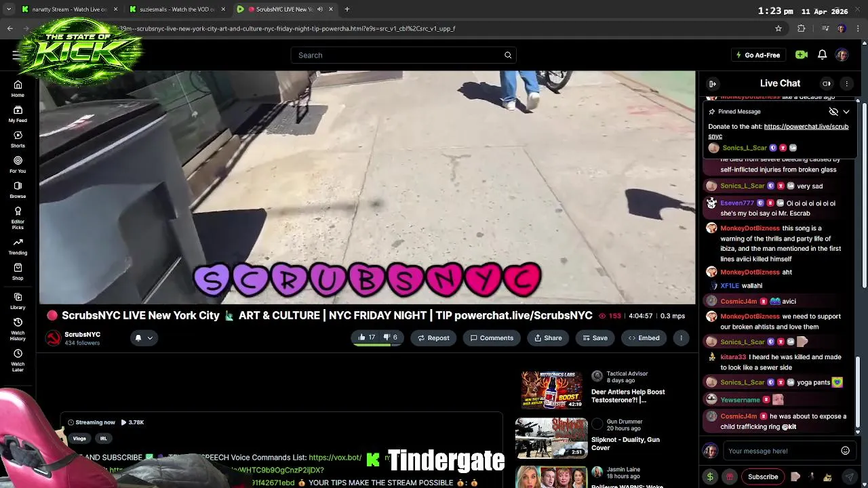Bookmark this page with the star icon
Screen dimensions: 868x488
click(x=778, y=28)
